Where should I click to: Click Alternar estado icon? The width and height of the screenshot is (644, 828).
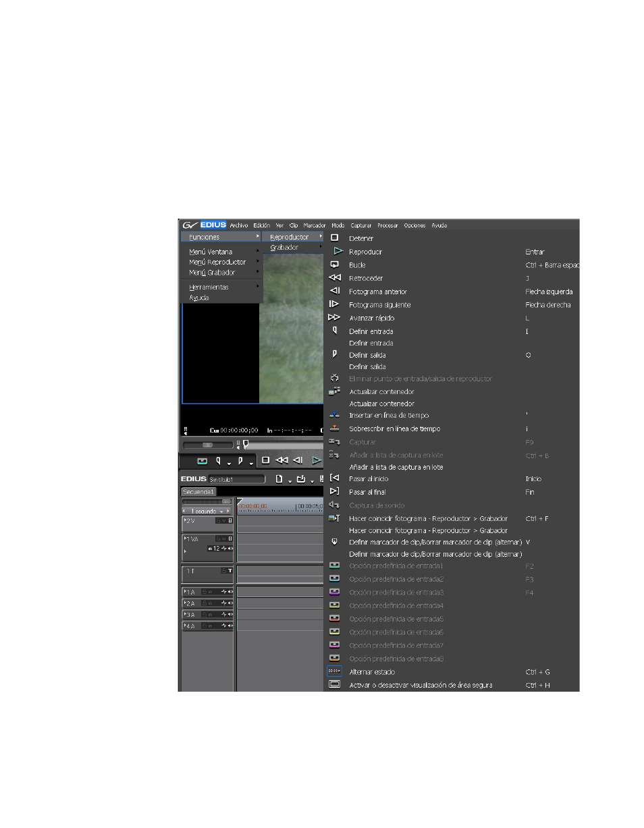click(334, 671)
